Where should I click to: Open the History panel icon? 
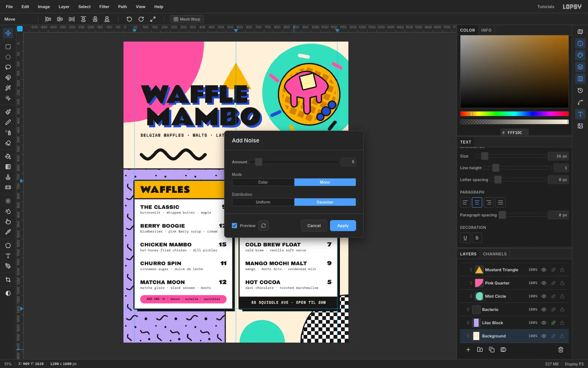[580, 91]
